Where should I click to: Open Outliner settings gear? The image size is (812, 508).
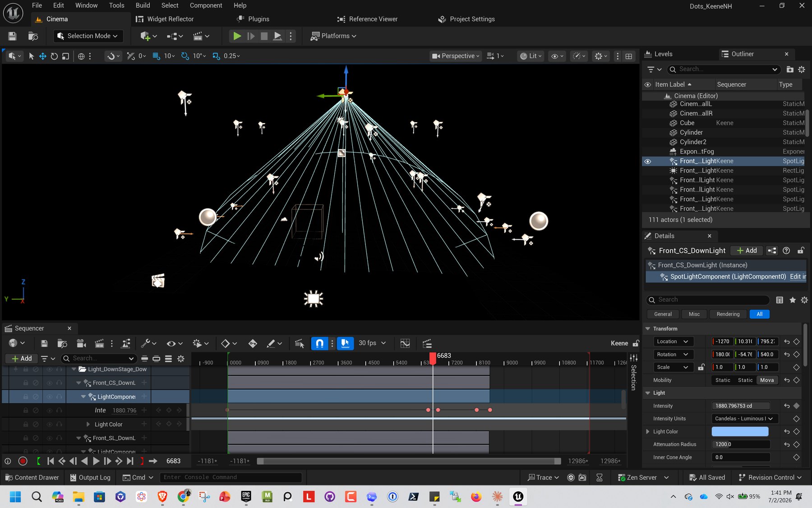point(802,70)
